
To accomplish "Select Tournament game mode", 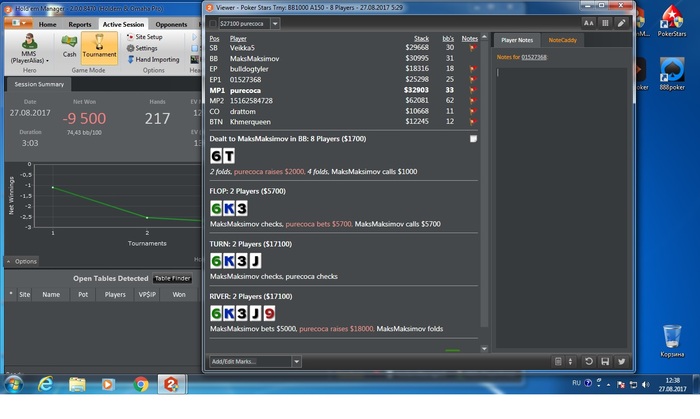I will [99, 46].
